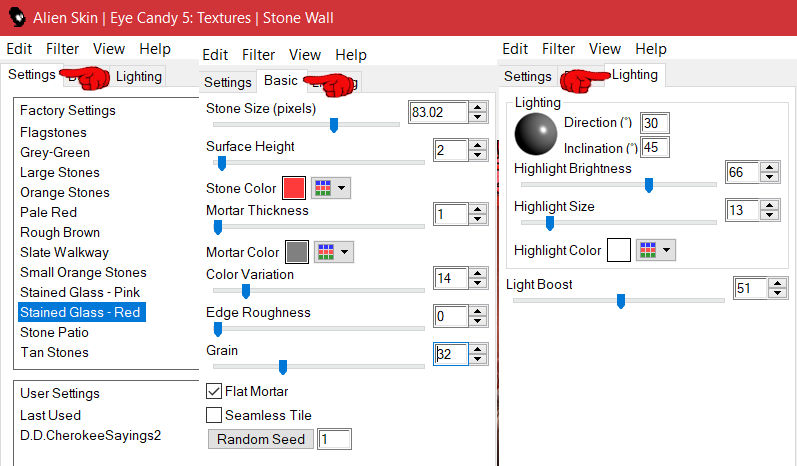Image resolution: width=797 pixels, height=466 pixels.
Task: Increase Mortar Thickness with up arrow
Action: pyautogui.click(x=477, y=209)
